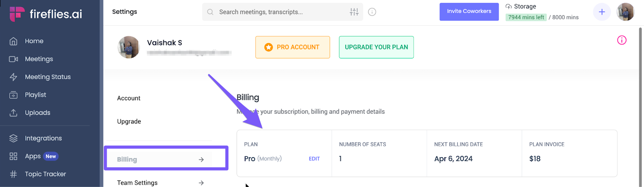The width and height of the screenshot is (644, 187).
Task: Expand Billing settings arrow
Action: [201, 160]
